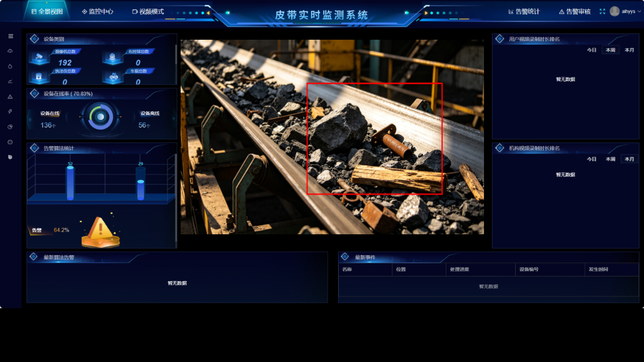Select 今日 in 用户视频录制时长排名 panel
The height and width of the screenshot is (362, 644).
(592, 50)
